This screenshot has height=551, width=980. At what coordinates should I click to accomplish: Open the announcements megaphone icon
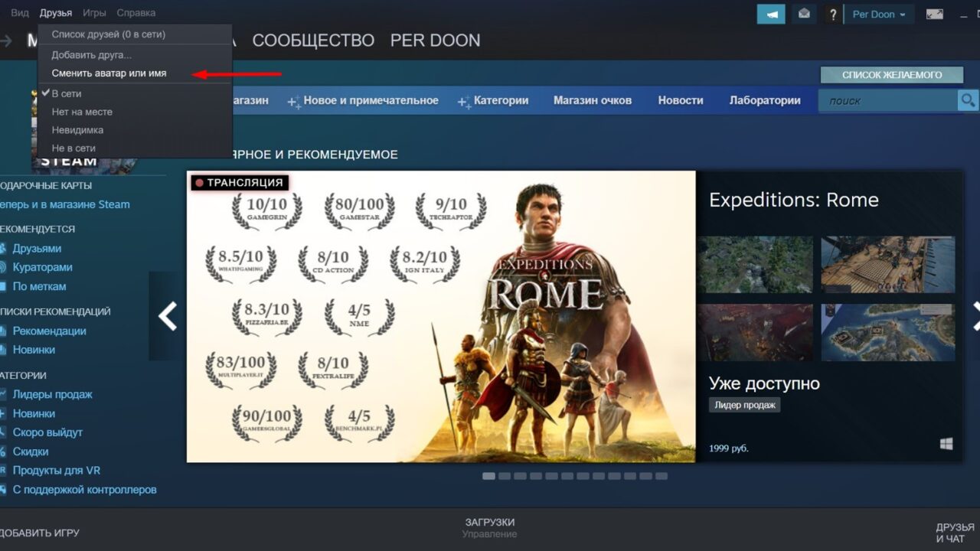[x=771, y=14]
